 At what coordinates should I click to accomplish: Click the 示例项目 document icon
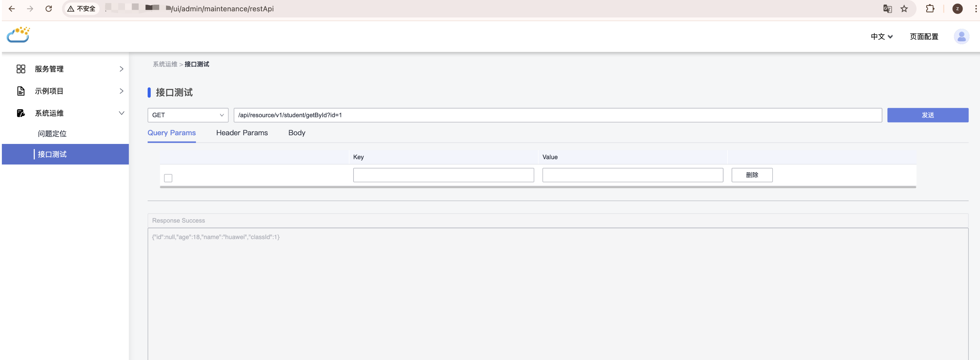[21, 91]
